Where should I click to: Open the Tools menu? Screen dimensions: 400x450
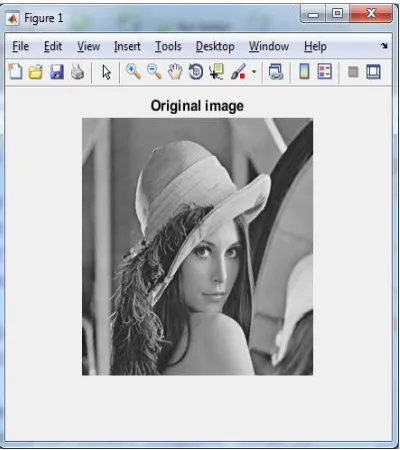[168, 46]
